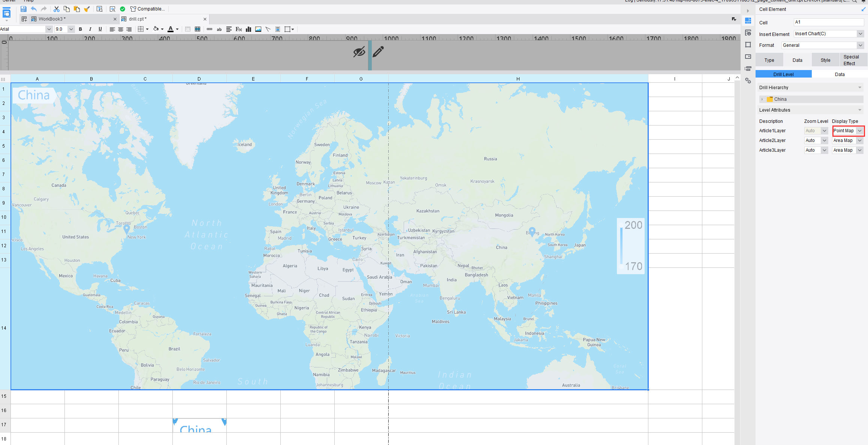Switch to the Style tab

(x=826, y=60)
